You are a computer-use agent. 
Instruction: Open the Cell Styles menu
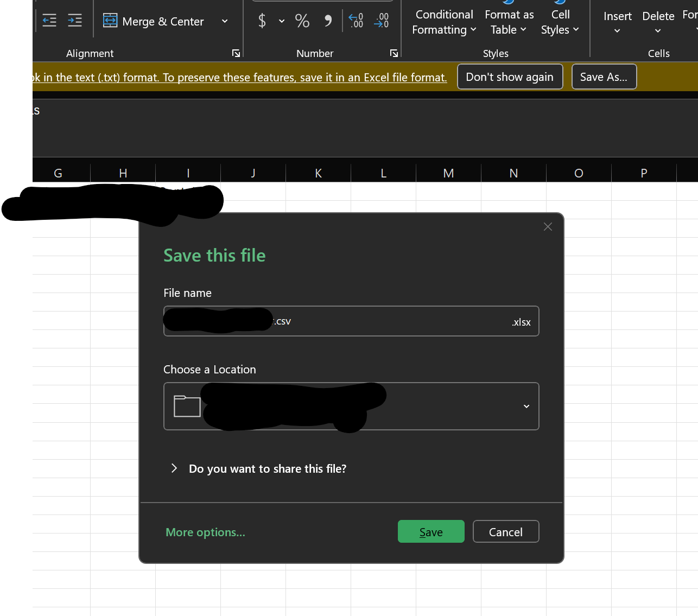pos(560,22)
